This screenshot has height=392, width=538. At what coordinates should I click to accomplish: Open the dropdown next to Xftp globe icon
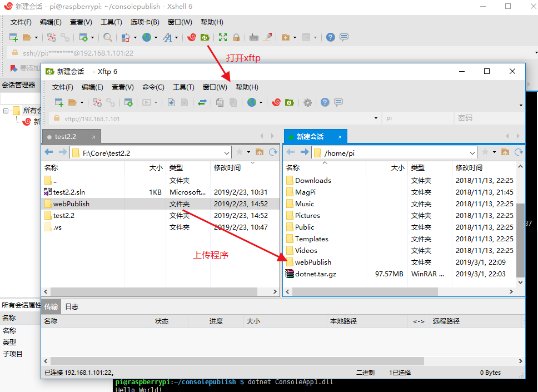coord(261,102)
